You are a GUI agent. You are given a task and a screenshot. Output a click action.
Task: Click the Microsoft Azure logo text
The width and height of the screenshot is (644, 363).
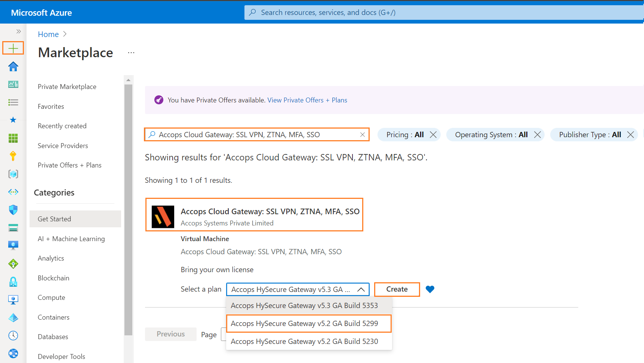(x=41, y=13)
